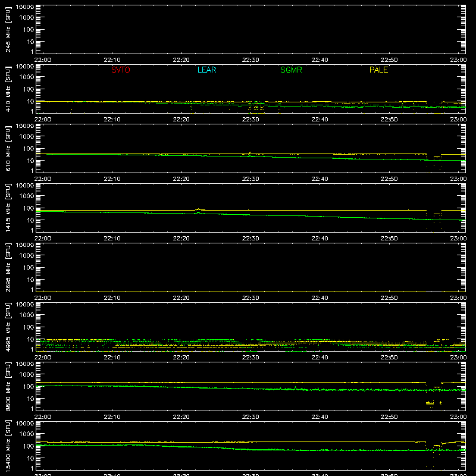Click 22:10 under the 2695 MHz panel

(112, 298)
